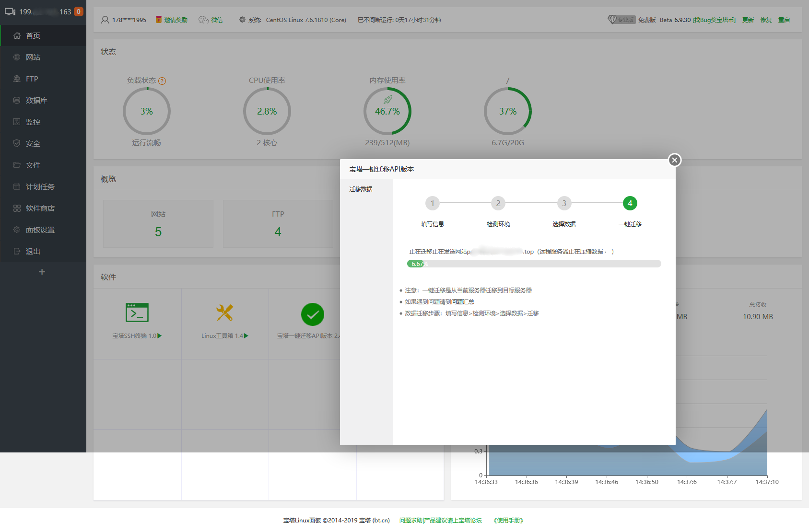Click the rocket icon in memory usage gauge
The width and height of the screenshot is (809, 532).
pos(388,99)
